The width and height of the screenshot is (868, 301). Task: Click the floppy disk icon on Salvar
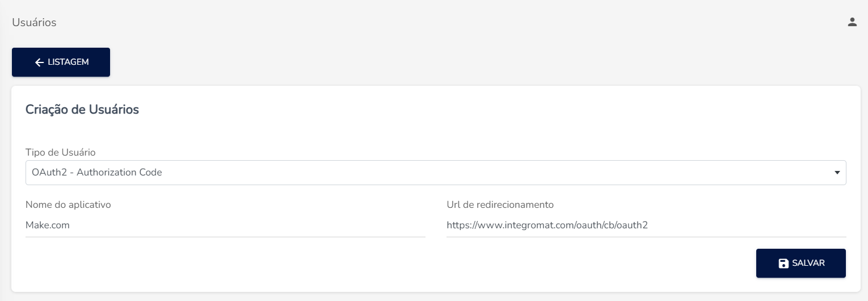(783, 264)
